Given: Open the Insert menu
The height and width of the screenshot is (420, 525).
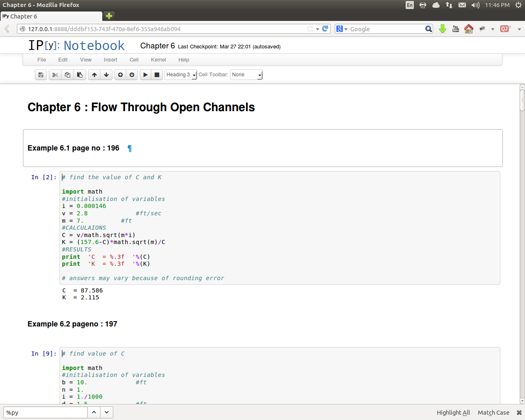Looking at the screenshot, I should [x=110, y=60].
